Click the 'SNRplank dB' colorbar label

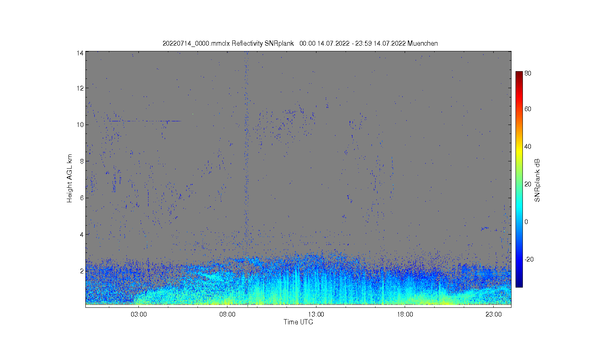(537, 180)
